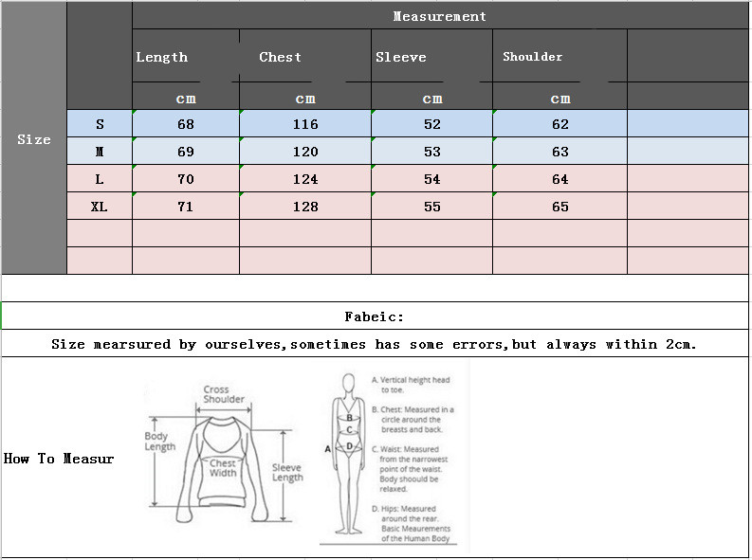The image size is (752, 560).
Task: Select the How To Measur label
Action: tap(59, 459)
